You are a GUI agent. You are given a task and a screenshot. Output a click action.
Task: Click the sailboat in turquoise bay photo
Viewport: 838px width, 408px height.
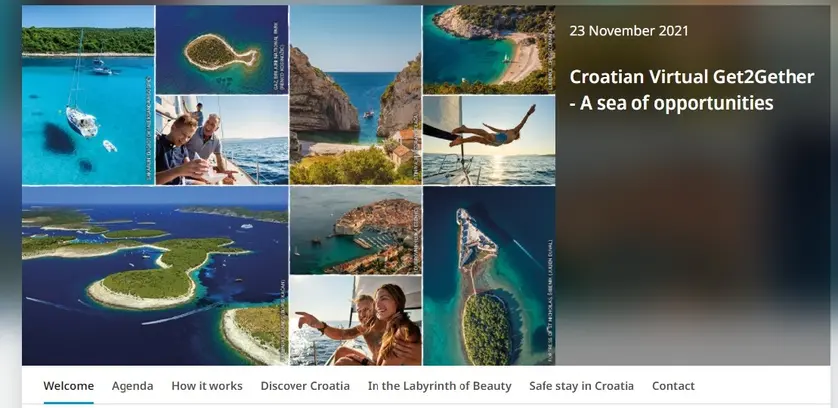coord(88,95)
